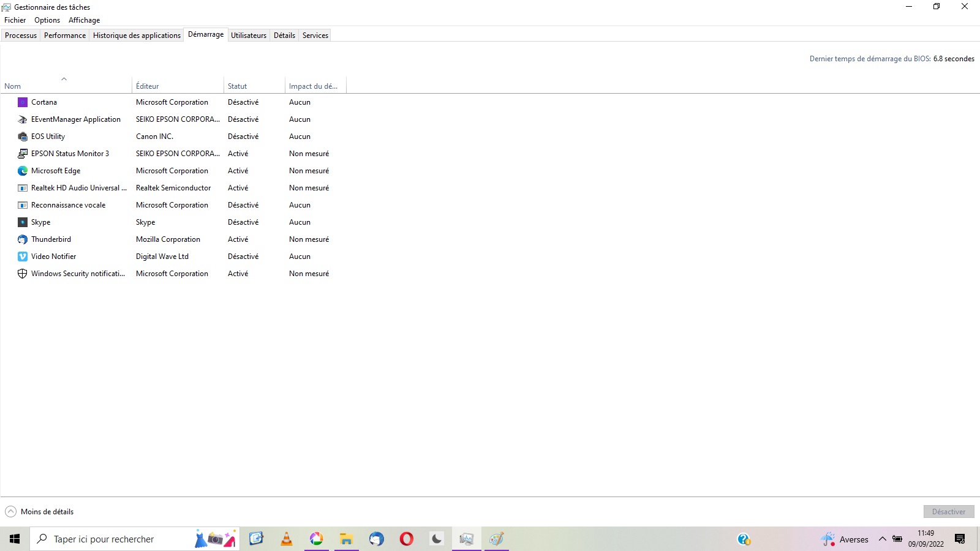Click in the taskbar search box
This screenshot has width=980, height=551.
pos(135,539)
